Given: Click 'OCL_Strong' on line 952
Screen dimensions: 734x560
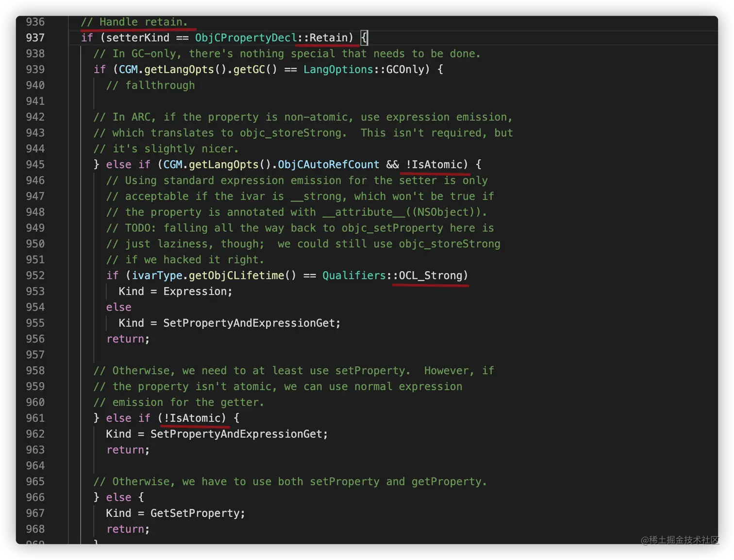Looking at the screenshot, I should (431, 276).
